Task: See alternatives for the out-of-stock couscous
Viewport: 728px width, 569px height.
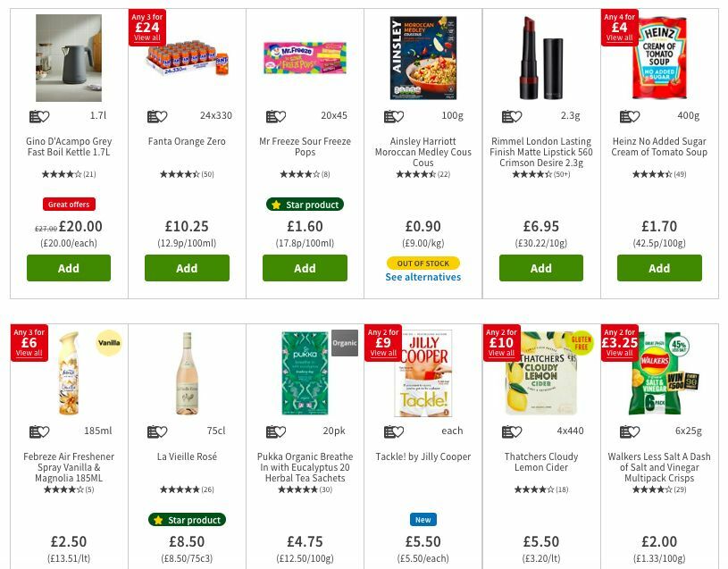Action: coord(423,277)
